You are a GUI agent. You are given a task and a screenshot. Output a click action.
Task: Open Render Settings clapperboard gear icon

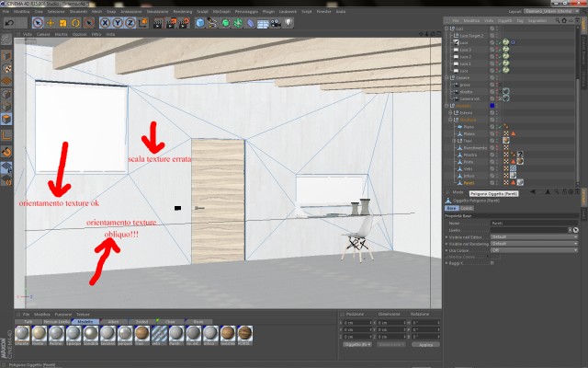[x=184, y=23]
